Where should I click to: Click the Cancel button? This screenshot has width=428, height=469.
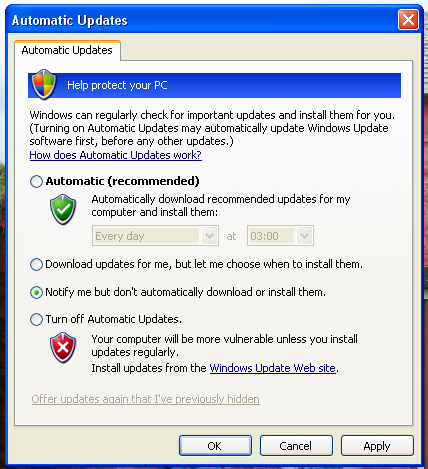pos(296,446)
